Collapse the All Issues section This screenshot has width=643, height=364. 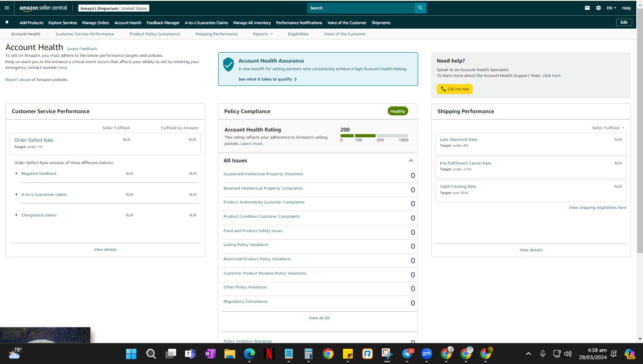[411, 161]
